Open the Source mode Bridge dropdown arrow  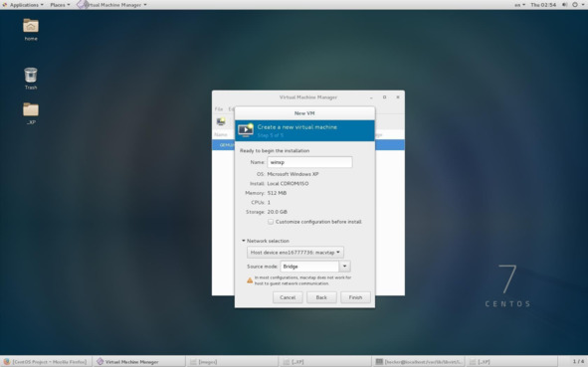pos(344,267)
